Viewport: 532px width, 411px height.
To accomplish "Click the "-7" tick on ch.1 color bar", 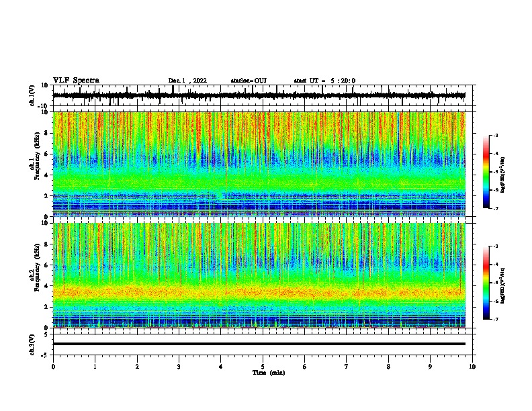I will (496, 208).
